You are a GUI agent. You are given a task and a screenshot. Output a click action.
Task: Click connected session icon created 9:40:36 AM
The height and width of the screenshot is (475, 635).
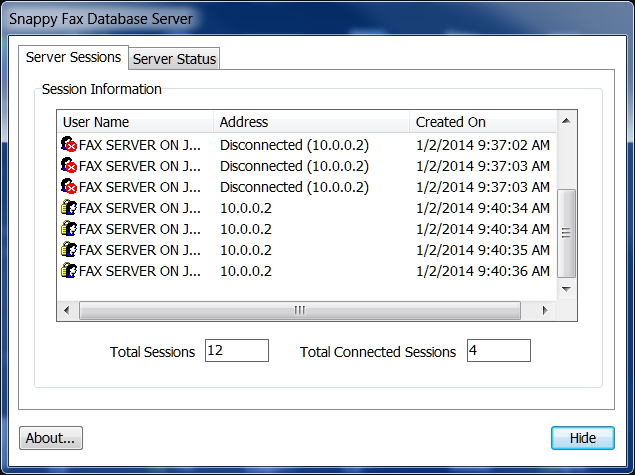[x=69, y=271]
